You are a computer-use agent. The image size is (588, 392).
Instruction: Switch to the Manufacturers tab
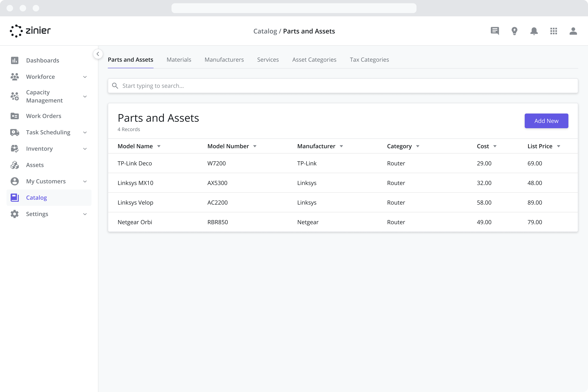click(224, 59)
